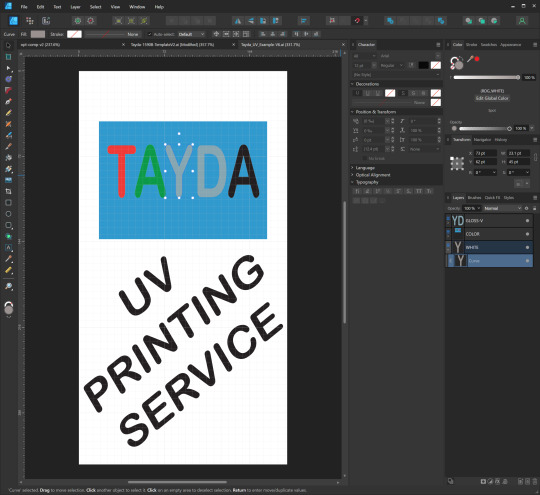Switch to the Brushes tab
The height and width of the screenshot is (495, 540).
coord(474,197)
